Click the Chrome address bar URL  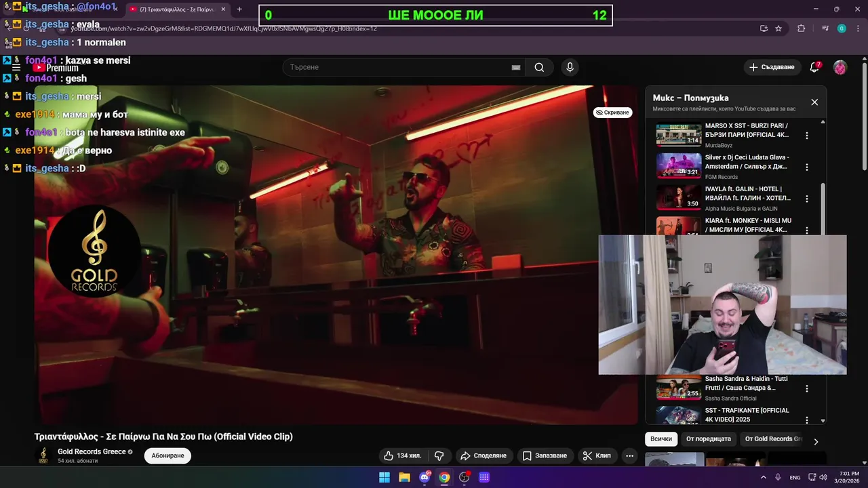point(223,28)
